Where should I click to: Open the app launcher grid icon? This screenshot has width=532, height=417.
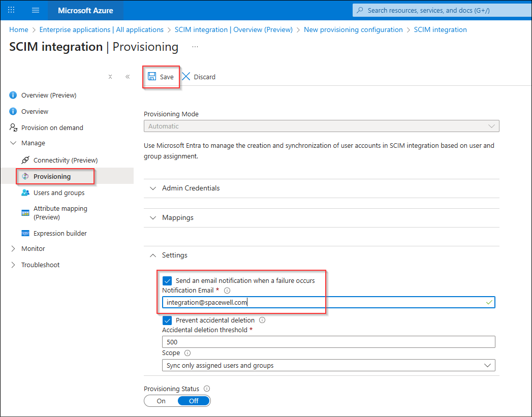[x=11, y=10]
